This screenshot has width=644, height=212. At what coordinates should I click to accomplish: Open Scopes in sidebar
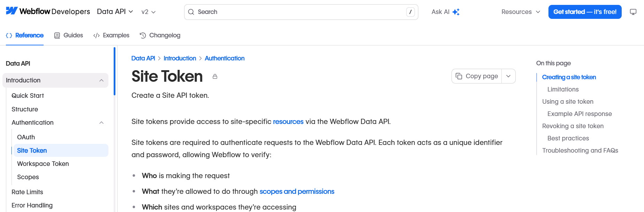coord(28,177)
